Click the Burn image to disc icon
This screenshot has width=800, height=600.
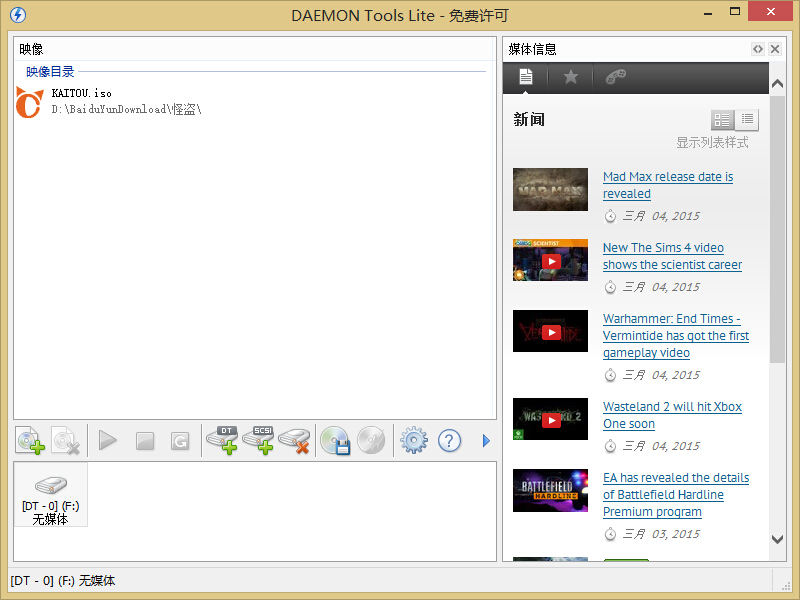[x=371, y=440]
